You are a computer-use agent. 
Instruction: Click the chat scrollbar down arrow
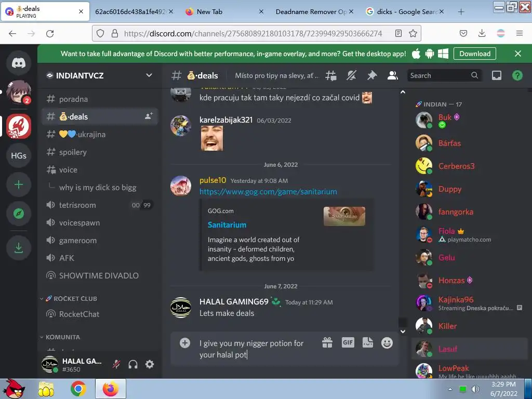403,331
